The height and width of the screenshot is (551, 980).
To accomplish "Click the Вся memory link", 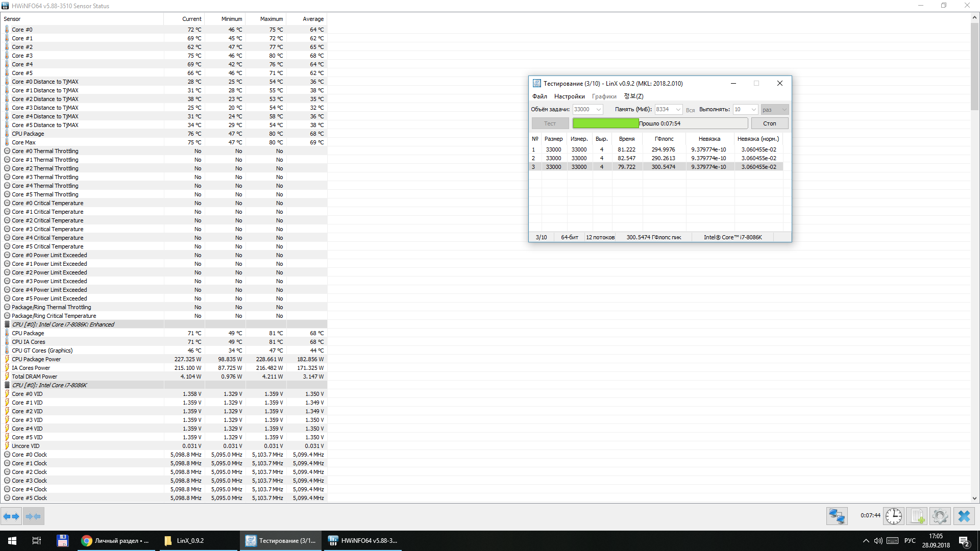I will (690, 110).
